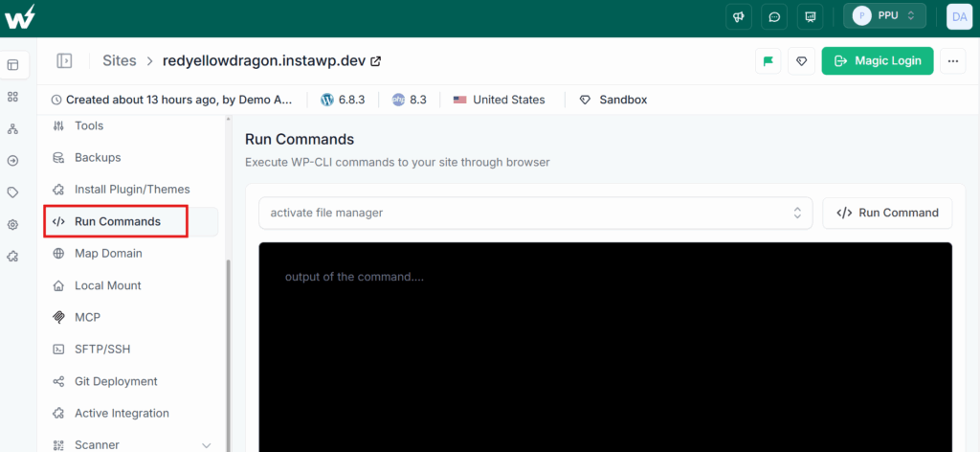The image size is (980, 452).
Task: Click the puzzle piece icon in left rail
Action: (12, 257)
